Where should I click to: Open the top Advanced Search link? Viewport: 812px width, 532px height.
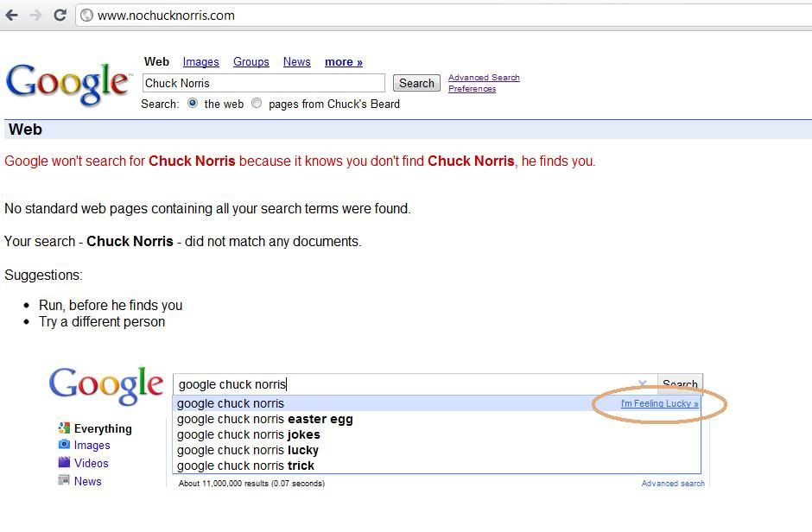point(484,78)
